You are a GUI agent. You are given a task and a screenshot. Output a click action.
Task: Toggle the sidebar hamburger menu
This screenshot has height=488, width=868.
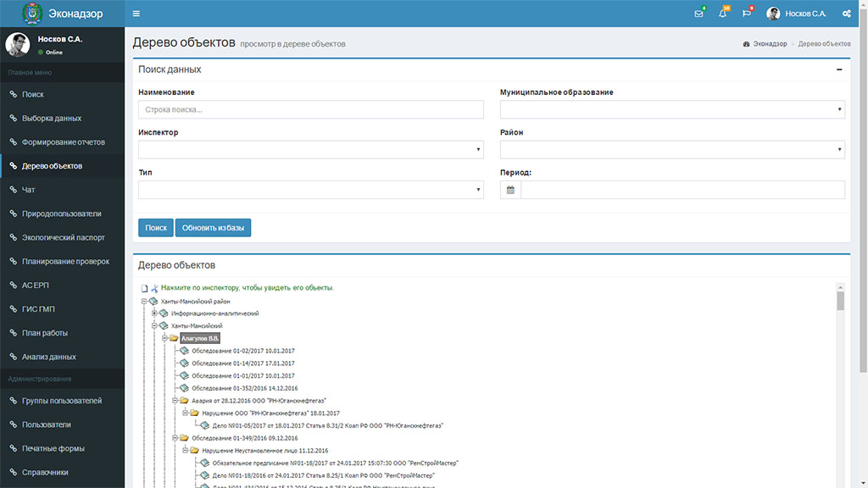(136, 14)
